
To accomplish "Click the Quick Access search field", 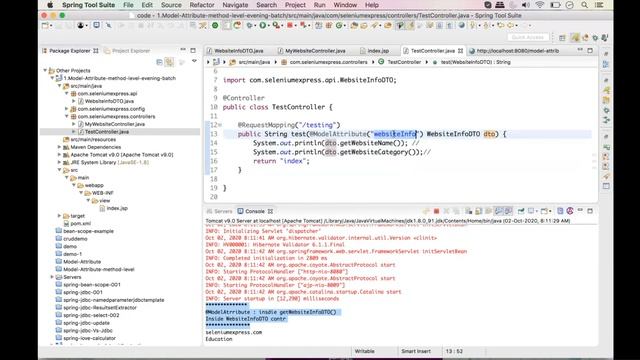I will pos(528,37).
